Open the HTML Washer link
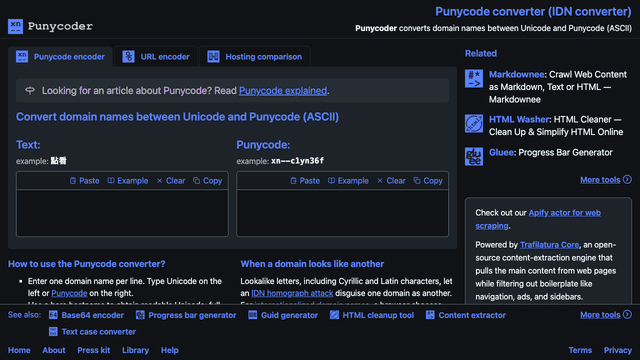The image size is (640, 360). (x=519, y=120)
